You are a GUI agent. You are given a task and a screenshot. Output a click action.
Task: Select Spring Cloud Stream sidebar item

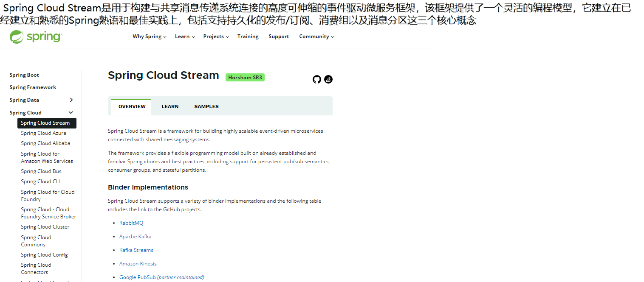47,123
